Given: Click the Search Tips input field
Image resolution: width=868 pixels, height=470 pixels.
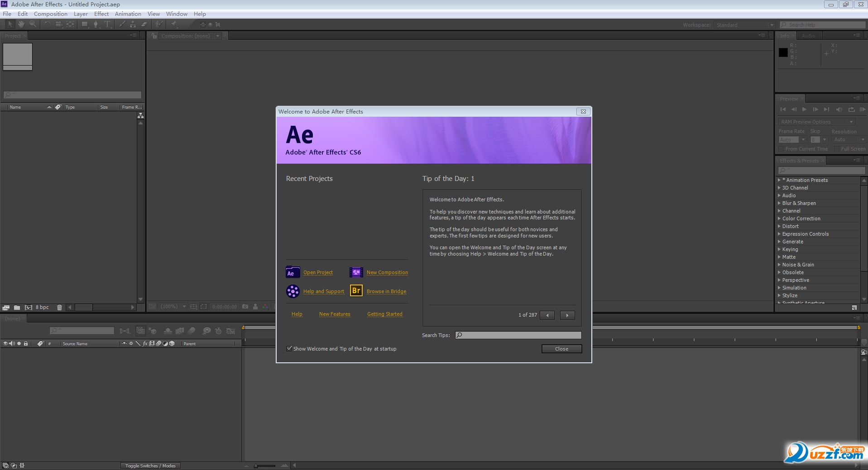Looking at the screenshot, I should click(518, 335).
